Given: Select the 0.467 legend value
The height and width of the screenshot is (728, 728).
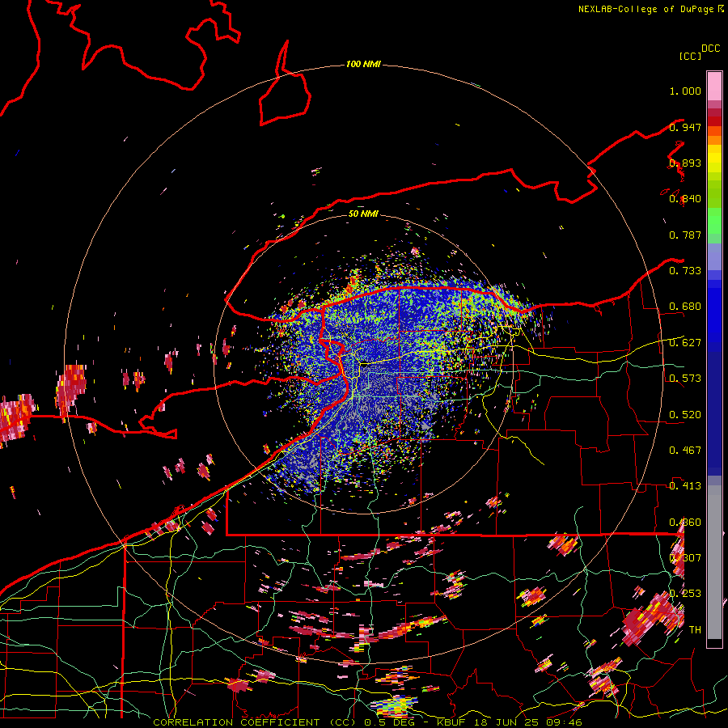Looking at the screenshot, I should (685, 451).
